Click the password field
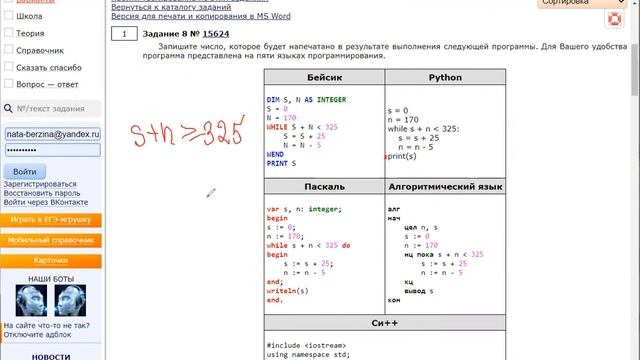The height and width of the screenshot is (360, 640). pos(53,150)
